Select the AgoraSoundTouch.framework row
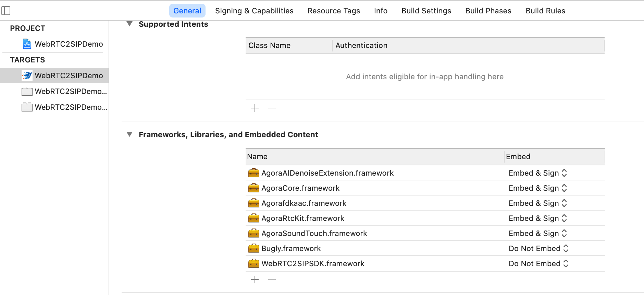Viewport: 644px width, 295px height. pos(314,233)
